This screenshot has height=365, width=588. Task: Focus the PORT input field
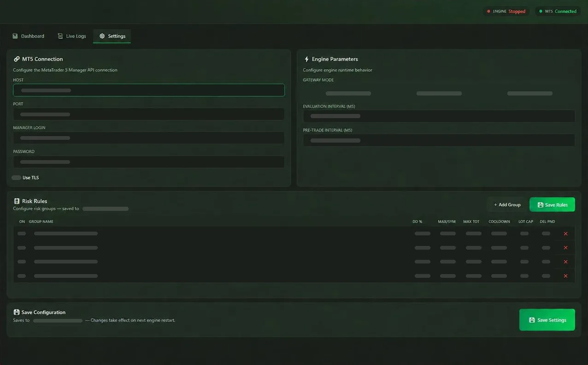(149, 114)
